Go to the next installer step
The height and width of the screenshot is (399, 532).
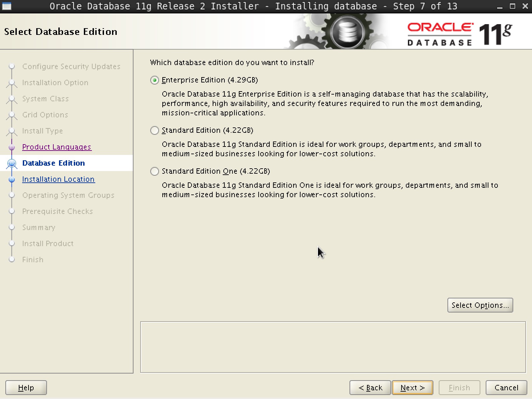pos(413,388)
